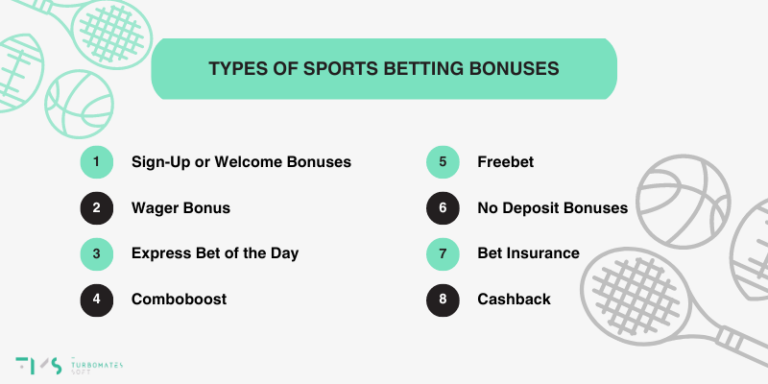Click the gray basketball illustration on right
Viewport: 768px width, 384px height.
[x=683, y=202]
